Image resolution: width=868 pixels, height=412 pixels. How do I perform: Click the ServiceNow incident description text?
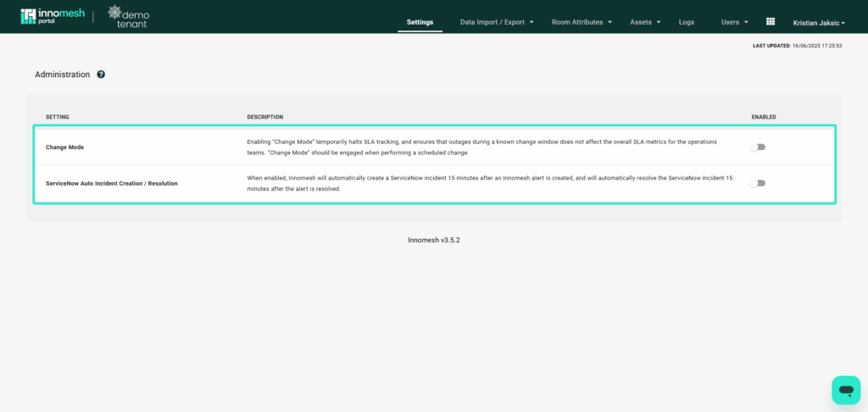coord(490,183)
